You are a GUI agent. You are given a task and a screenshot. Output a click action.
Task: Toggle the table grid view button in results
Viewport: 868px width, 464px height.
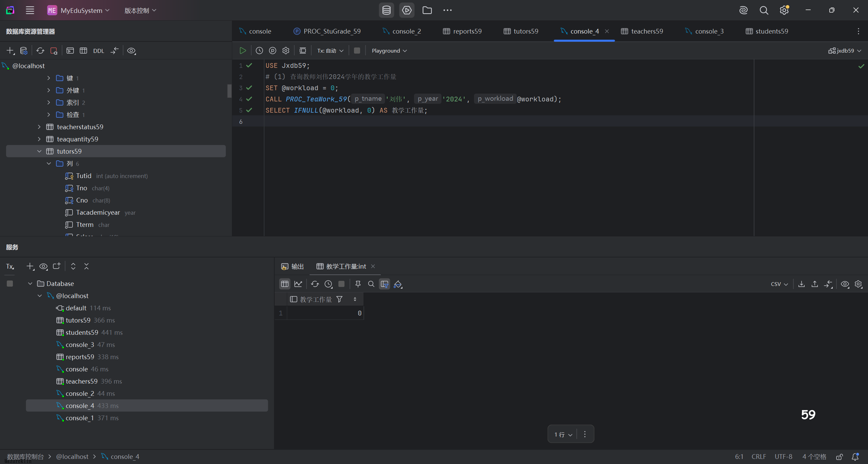(x=284, y=284)
